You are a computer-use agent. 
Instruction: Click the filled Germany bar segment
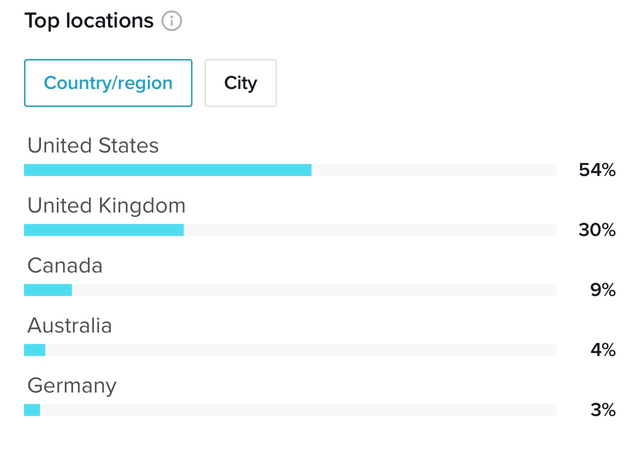(x=32, y=410)
